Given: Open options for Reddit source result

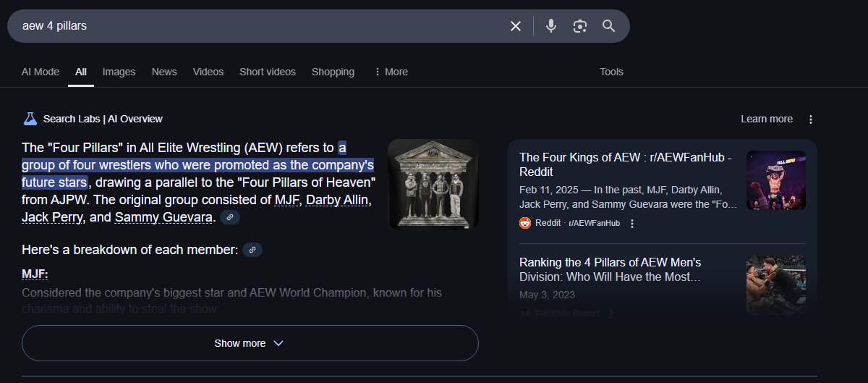Looking at the screenshot, I should [x=632, y=224].
